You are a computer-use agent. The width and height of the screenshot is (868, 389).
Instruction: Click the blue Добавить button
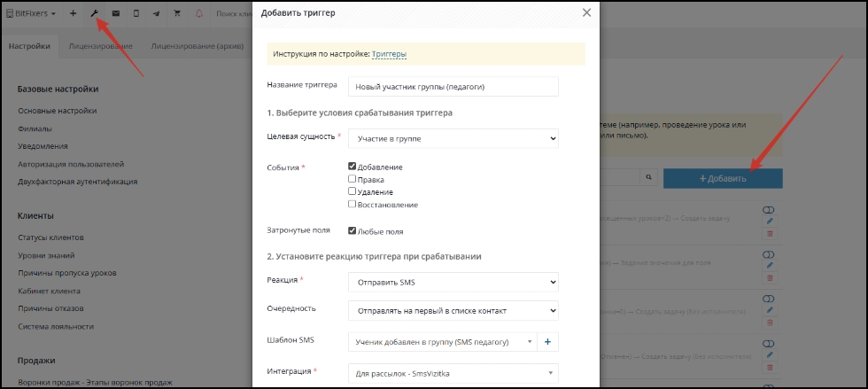[723, 178]
